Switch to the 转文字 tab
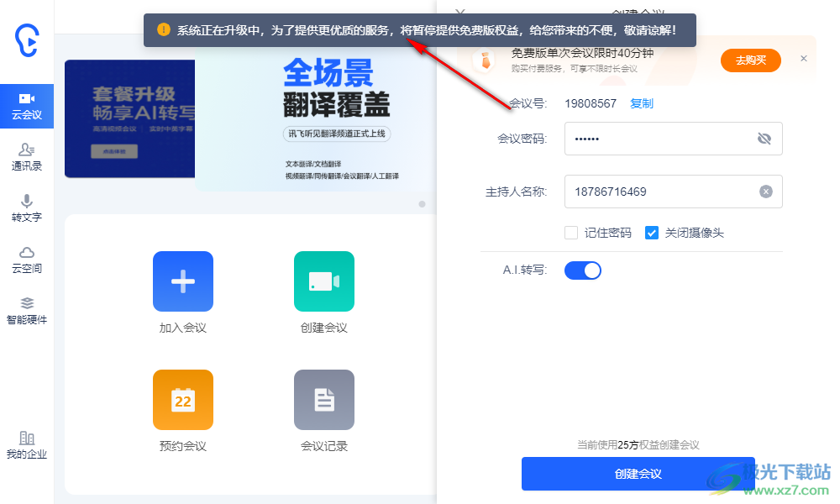 coord(27,208)
